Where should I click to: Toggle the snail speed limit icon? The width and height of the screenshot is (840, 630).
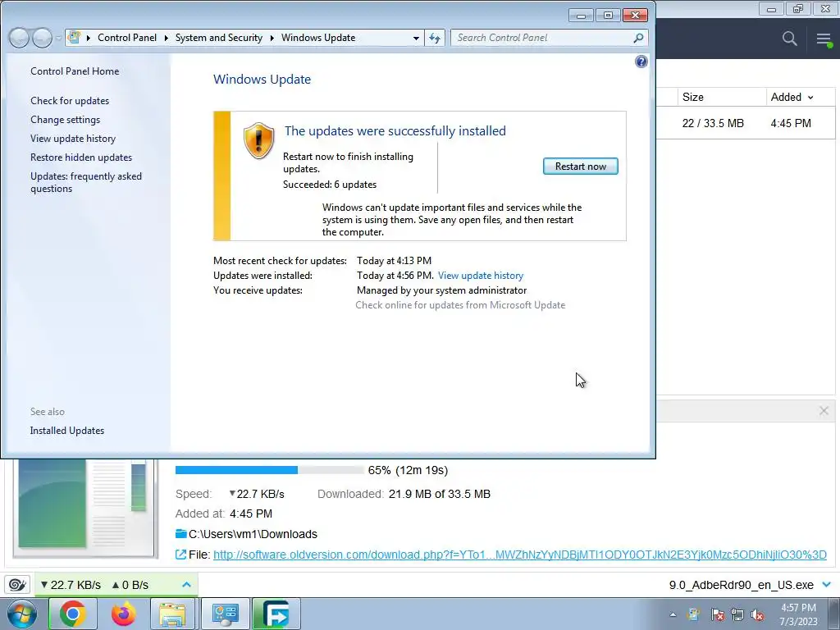[x=17, y=584]
